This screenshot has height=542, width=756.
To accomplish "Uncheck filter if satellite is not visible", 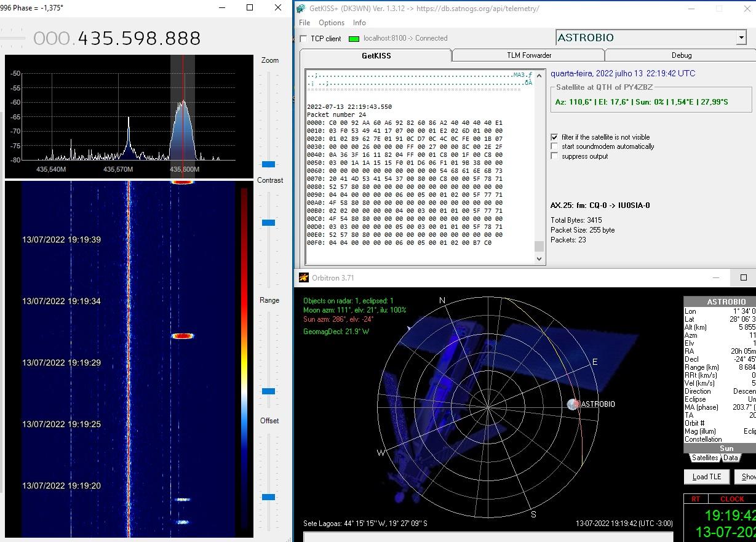I will (x=554, y=137).
